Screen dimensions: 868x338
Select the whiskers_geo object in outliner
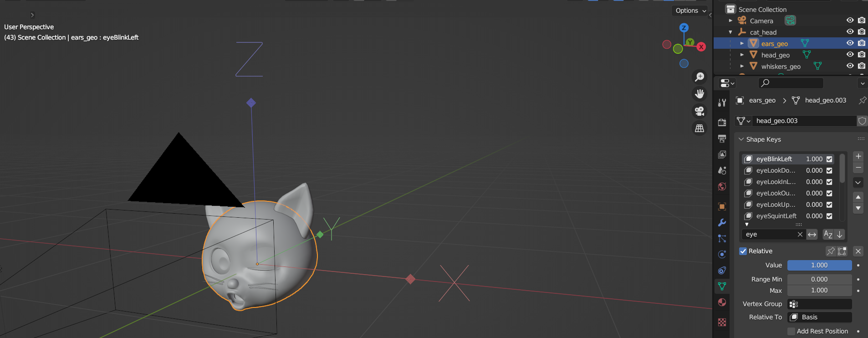point(781,67)
